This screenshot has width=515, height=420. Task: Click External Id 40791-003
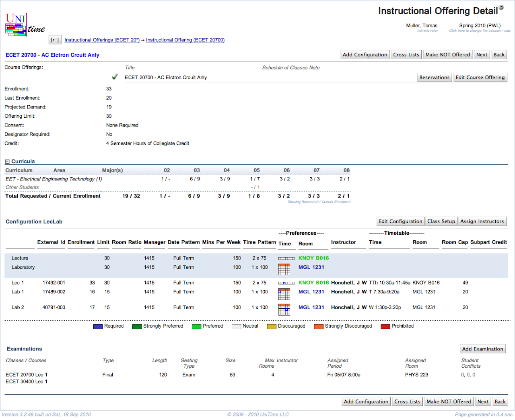[x=54, y=307]
